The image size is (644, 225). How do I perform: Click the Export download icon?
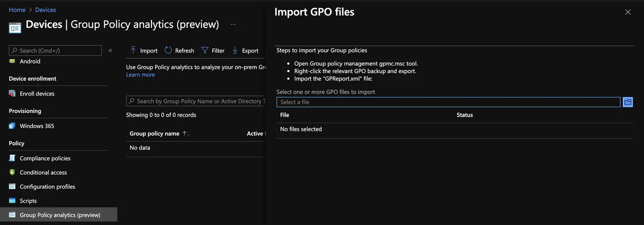[235, 50]
